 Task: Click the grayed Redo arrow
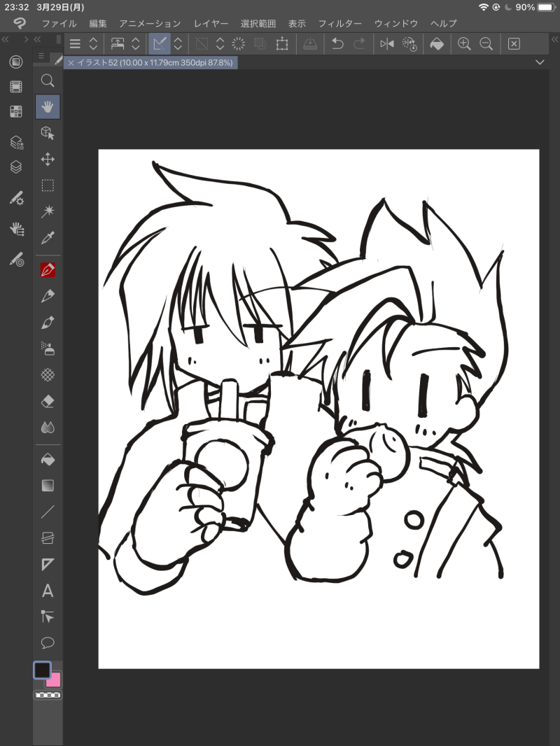click(x=360, y=44)
